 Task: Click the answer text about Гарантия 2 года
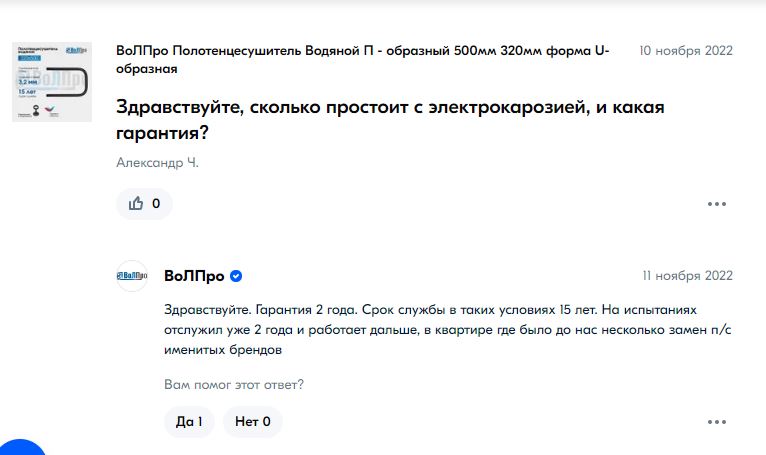(x=447, y=330)
